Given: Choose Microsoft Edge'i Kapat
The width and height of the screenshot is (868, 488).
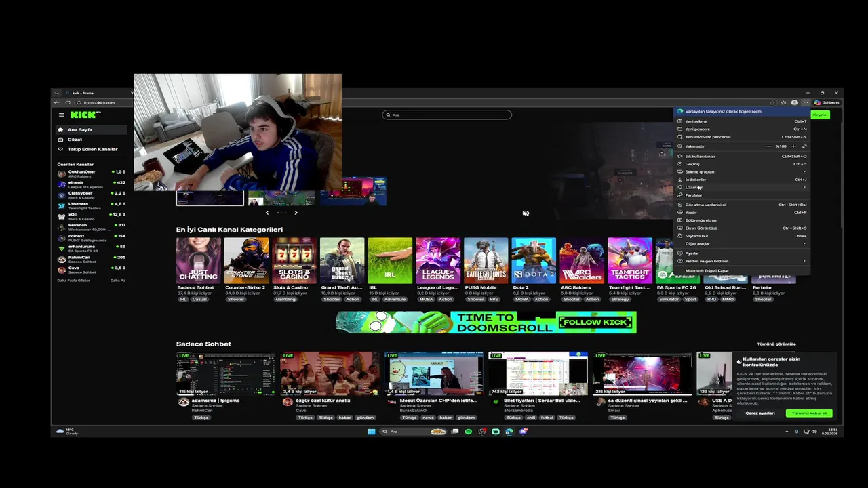Looking at the screenshot, I should click(x=742, y=270).
